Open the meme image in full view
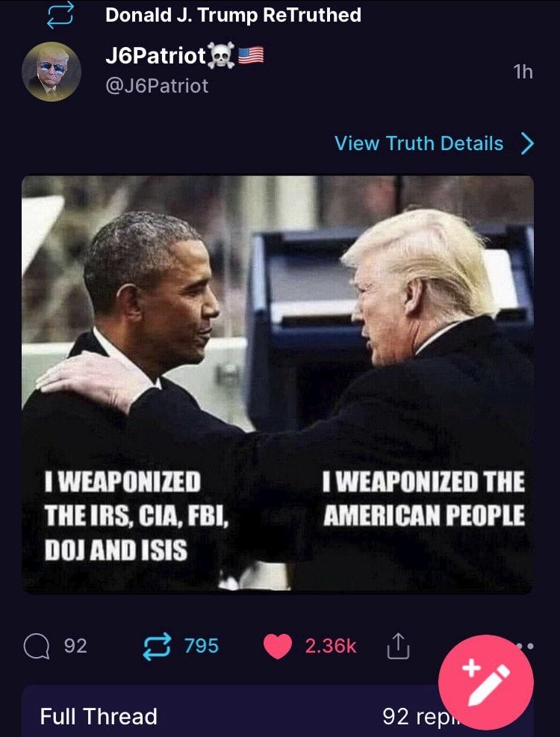The height and width of the screenshot is (737, 560). [278, 384]
